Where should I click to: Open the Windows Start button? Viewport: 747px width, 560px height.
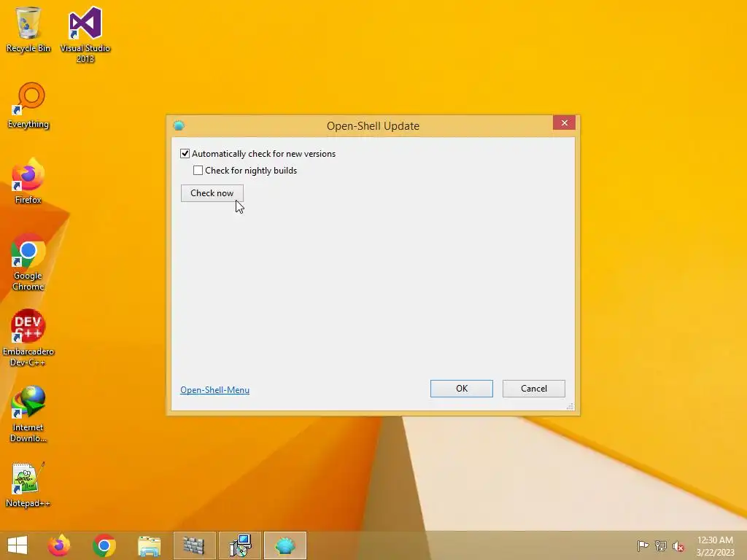coord(18,545)
